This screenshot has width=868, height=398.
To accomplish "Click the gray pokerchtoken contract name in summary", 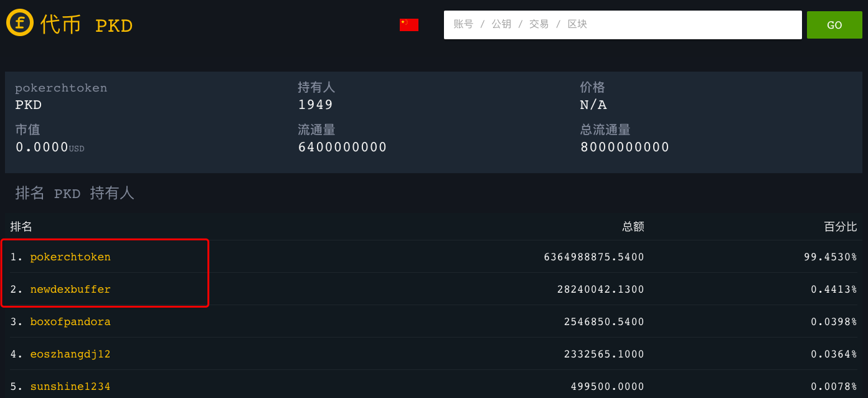I will (61, 88).
